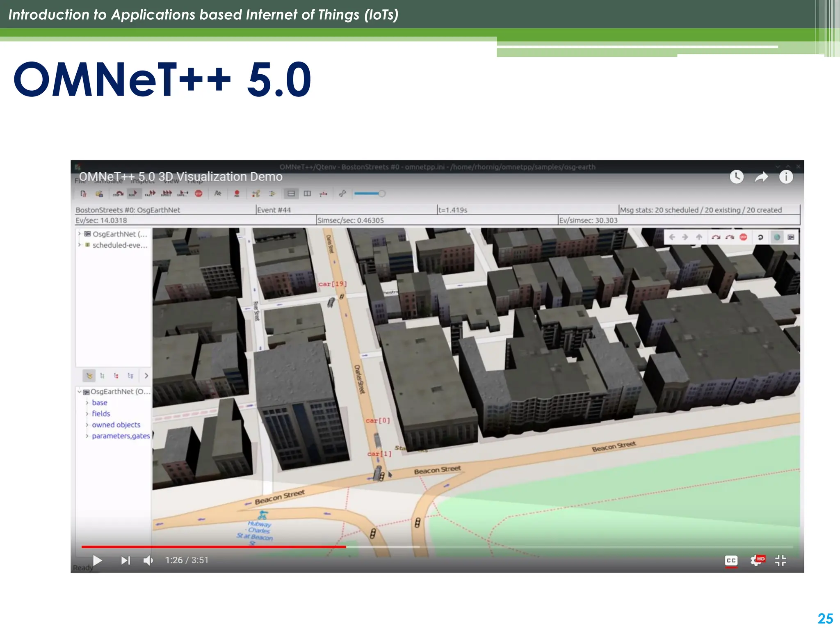Expand the owned objects group

pyautogui.click(x=87, y=425)
